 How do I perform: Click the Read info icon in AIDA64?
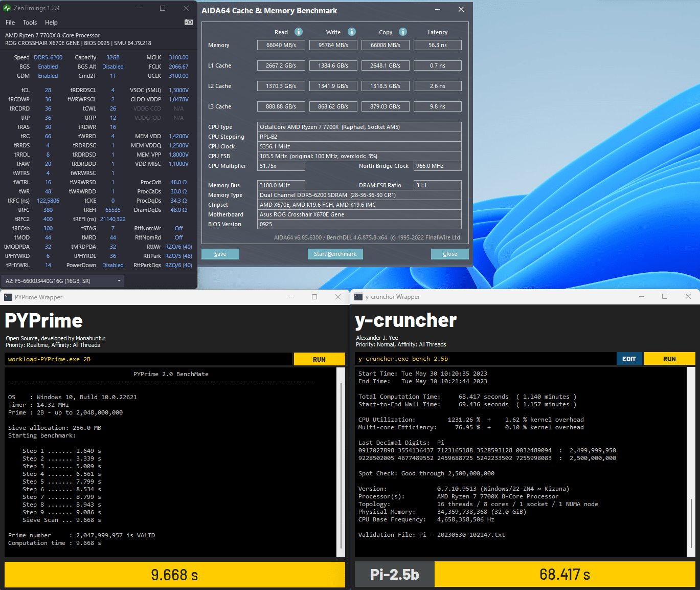tap(299, 32)
